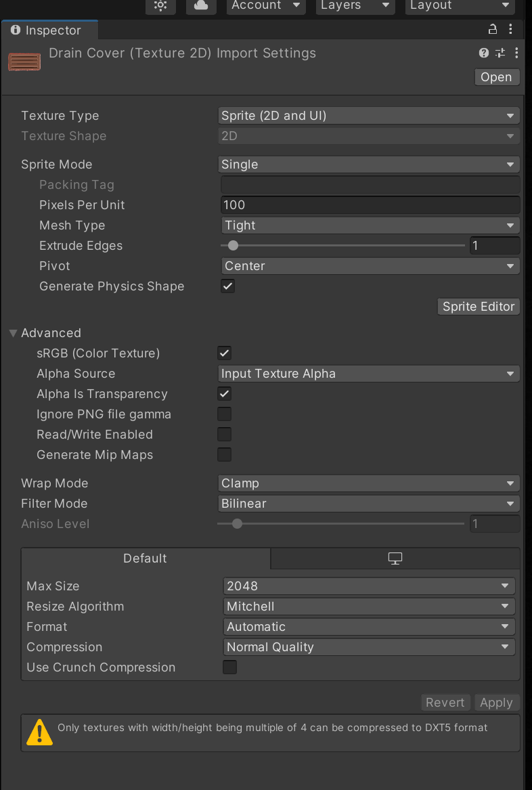Click the lighting sun icon in toolbar

[160, 5]
